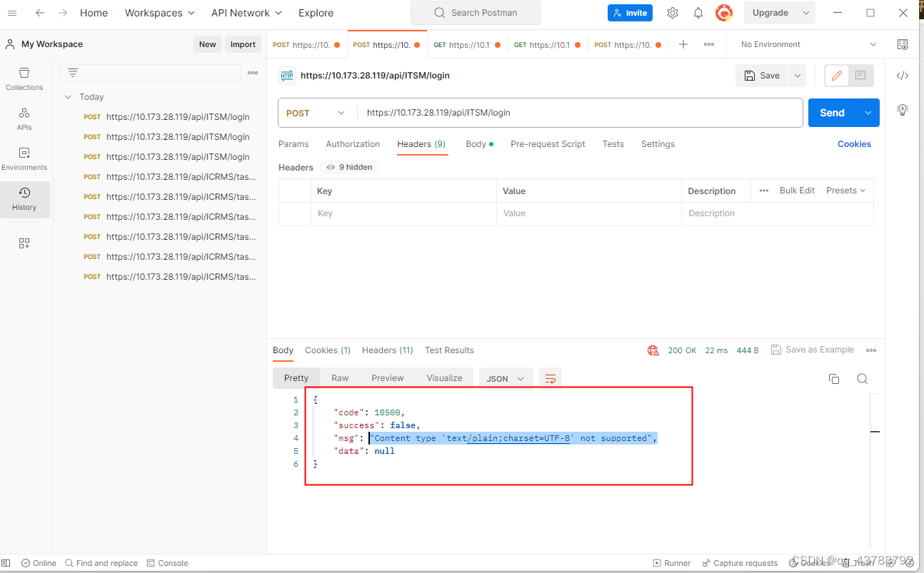This screenshot has width=924, height=573.
Task: Open the Environments panel in the sidebar
Action: click(x=24, y=158)
